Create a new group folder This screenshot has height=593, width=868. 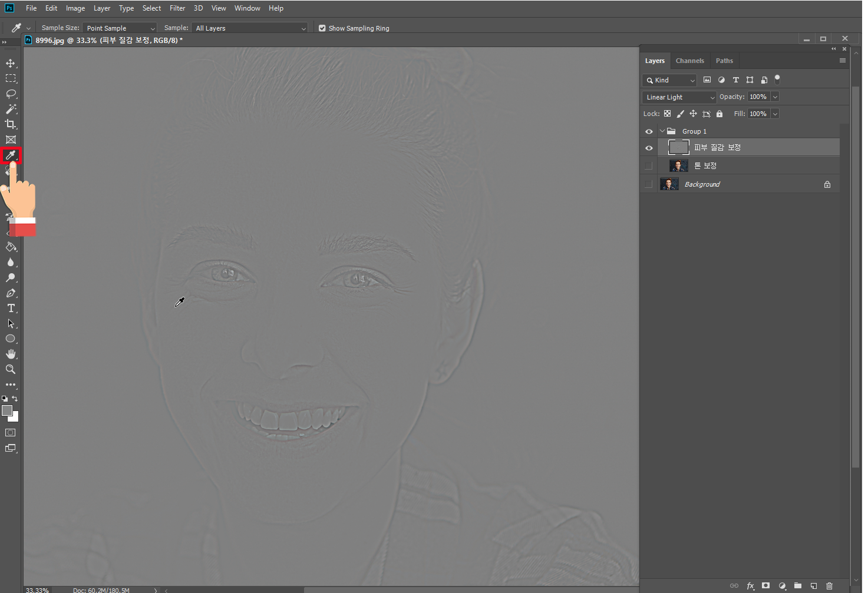click(x=798, y=585)
